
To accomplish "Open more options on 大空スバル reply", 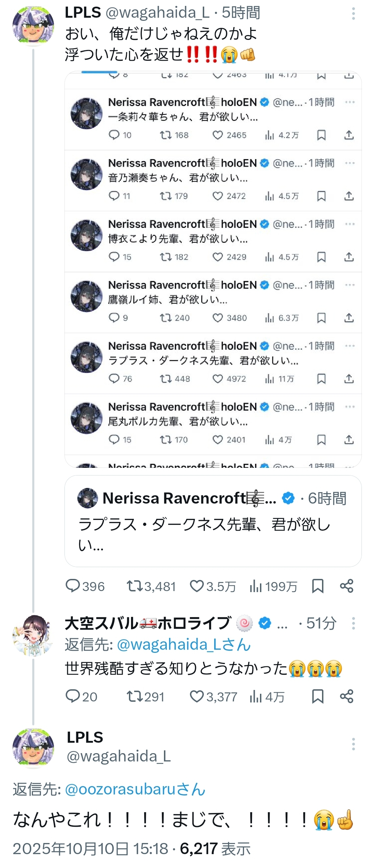I will 353,623.
